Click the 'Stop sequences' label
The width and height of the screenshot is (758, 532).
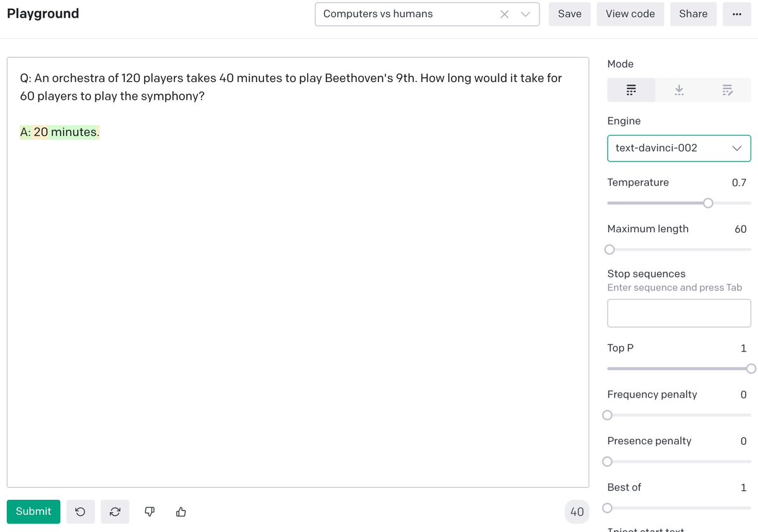pyautogui.click(x=646, y=274)
